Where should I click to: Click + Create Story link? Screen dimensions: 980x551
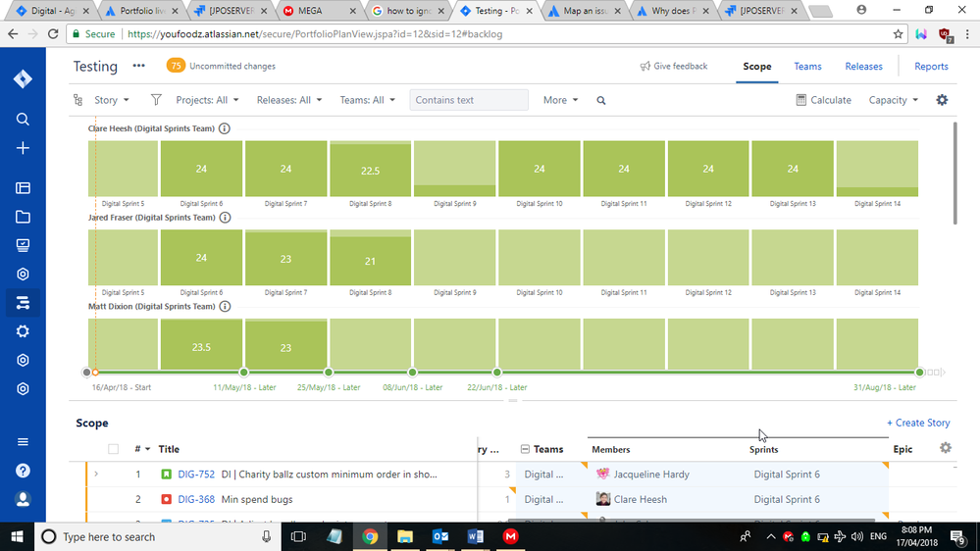point(918,423)
